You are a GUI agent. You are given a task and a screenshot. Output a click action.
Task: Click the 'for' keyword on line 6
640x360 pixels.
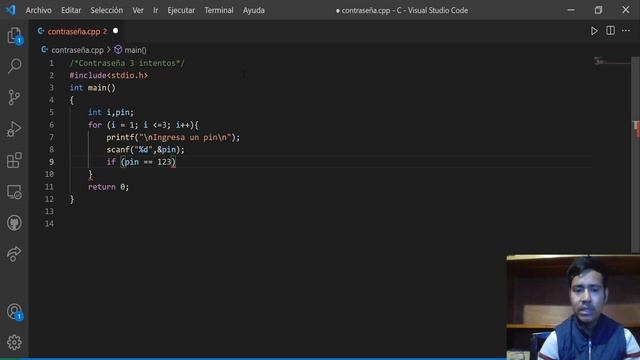click(95, 125)
